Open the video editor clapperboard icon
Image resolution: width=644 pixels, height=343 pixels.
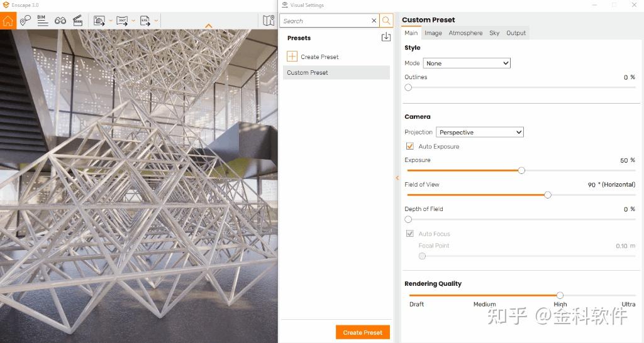77,21
